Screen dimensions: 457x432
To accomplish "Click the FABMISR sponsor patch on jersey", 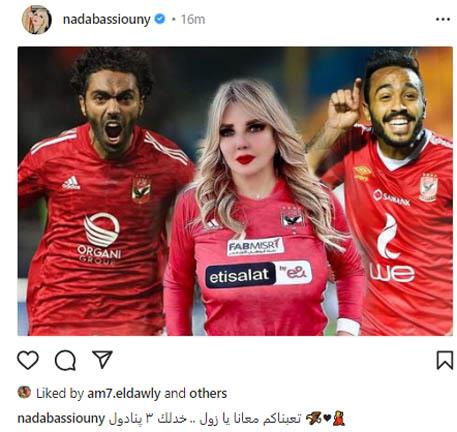I will [255, 247].
